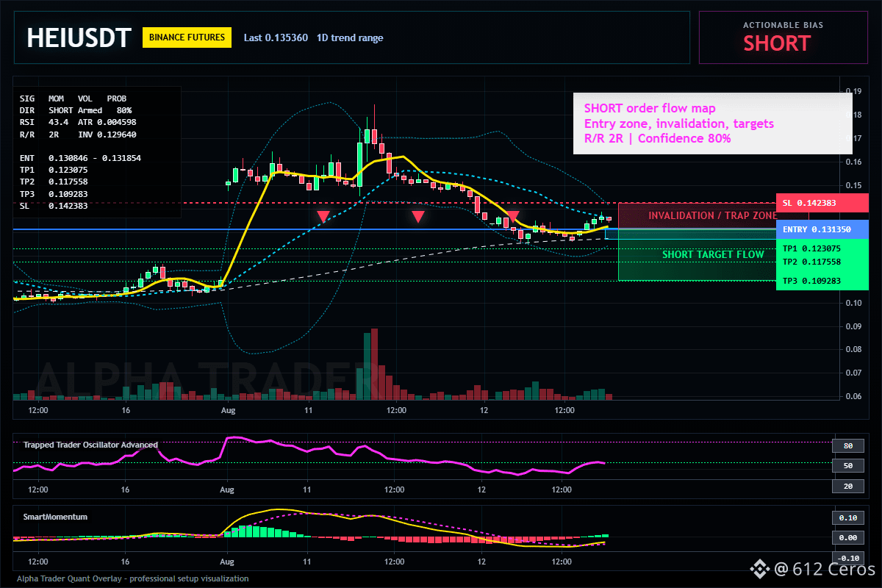Select the 'R/R 2R INV 0.129640' row
Image resolution: width=882 pixels, height=588 pixels.
coord(78,134)
